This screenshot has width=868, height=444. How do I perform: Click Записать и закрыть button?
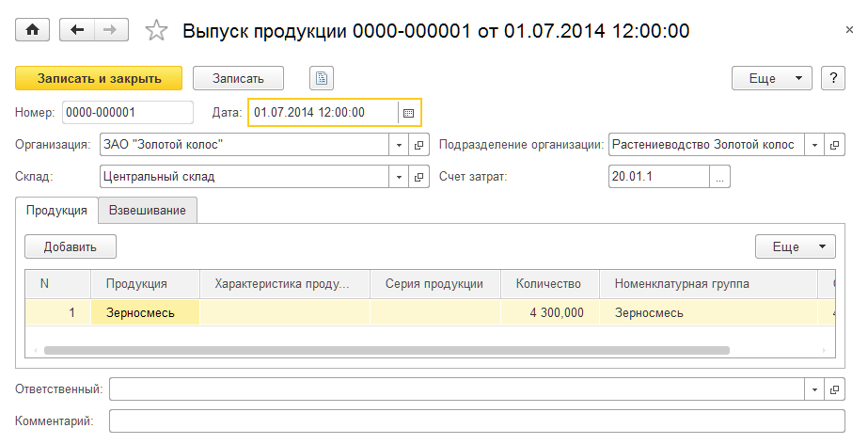coord(99,78)
